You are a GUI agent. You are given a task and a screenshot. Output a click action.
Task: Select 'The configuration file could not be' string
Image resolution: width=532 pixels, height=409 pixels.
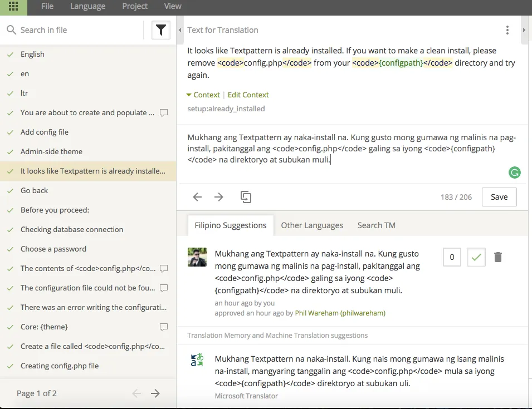88,288
